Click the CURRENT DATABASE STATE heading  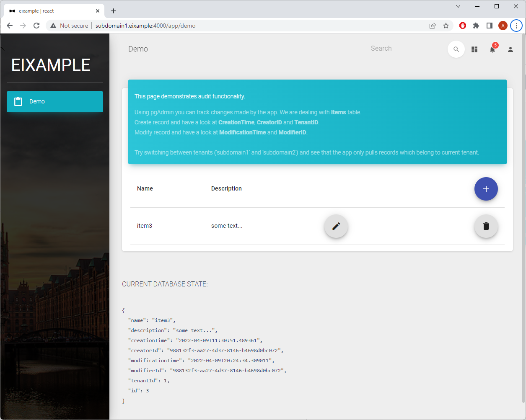tap(165, 284)
